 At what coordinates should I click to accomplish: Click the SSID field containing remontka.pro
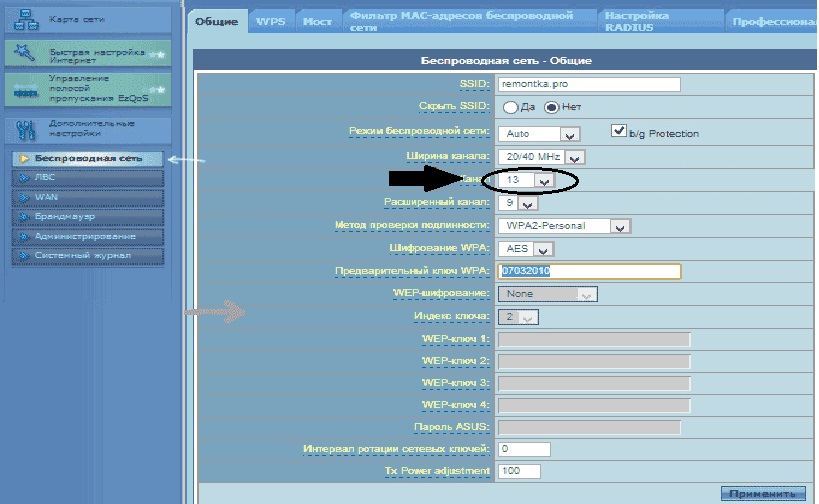point(589,85)
